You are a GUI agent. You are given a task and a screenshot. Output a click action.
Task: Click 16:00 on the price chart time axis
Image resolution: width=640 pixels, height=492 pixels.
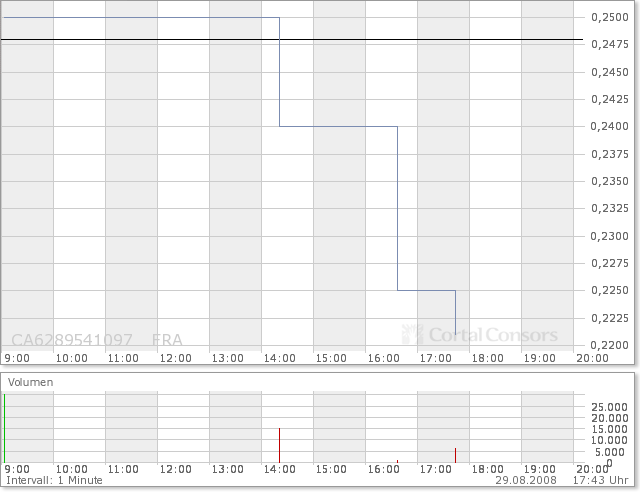[x=384, y=358]
